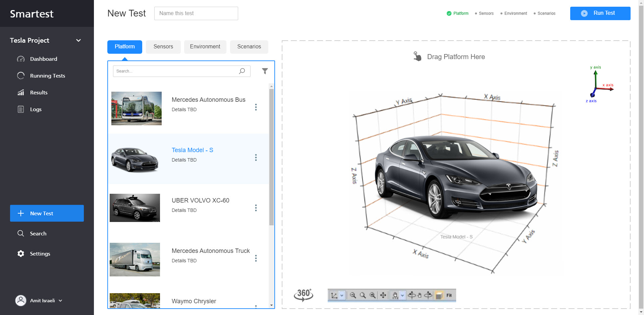The height and width of the screenshot is (315, 644).
Task: Open the platform filter funnel
Action: click(x=265, y=71)
